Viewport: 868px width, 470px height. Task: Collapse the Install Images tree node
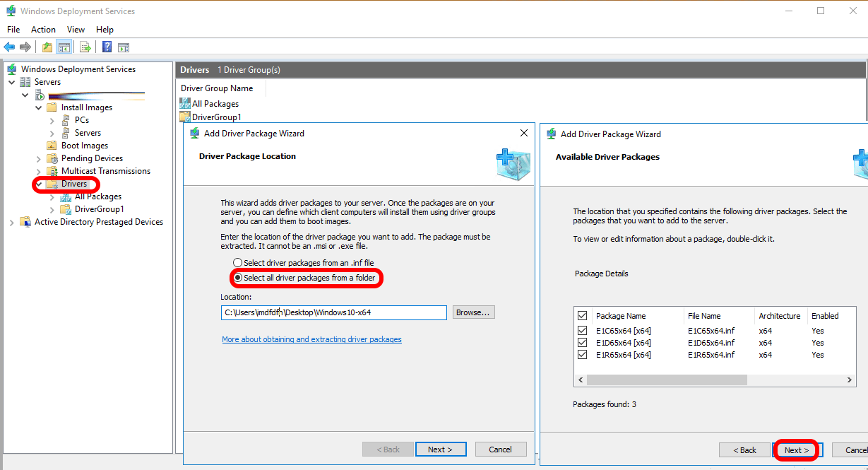click(x=39, y=107)
